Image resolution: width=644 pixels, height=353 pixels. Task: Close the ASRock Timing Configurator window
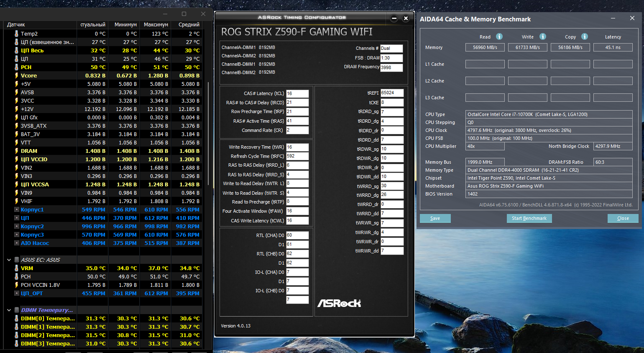[406, 18]
